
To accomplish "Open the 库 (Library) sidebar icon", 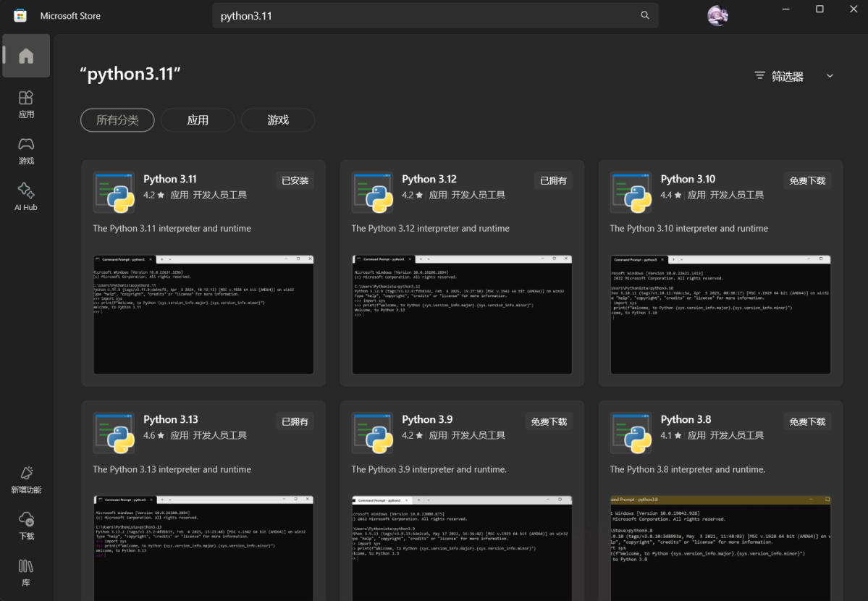I will [x=26, y=572].
